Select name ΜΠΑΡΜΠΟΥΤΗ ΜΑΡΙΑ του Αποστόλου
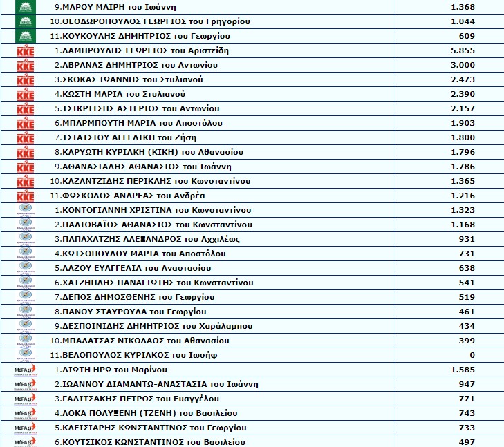The height and width of the screenshot is (447, 504). click(x=142, y=123)
